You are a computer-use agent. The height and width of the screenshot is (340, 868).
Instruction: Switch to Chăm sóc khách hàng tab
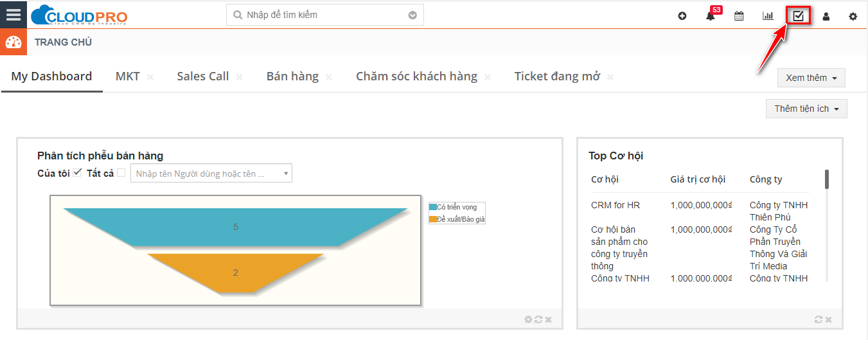click(416, 76)
